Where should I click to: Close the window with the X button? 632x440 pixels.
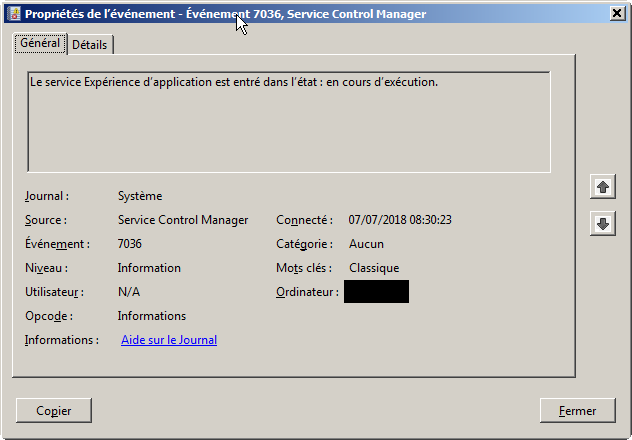pyautogui.click(x=617, y=14)
